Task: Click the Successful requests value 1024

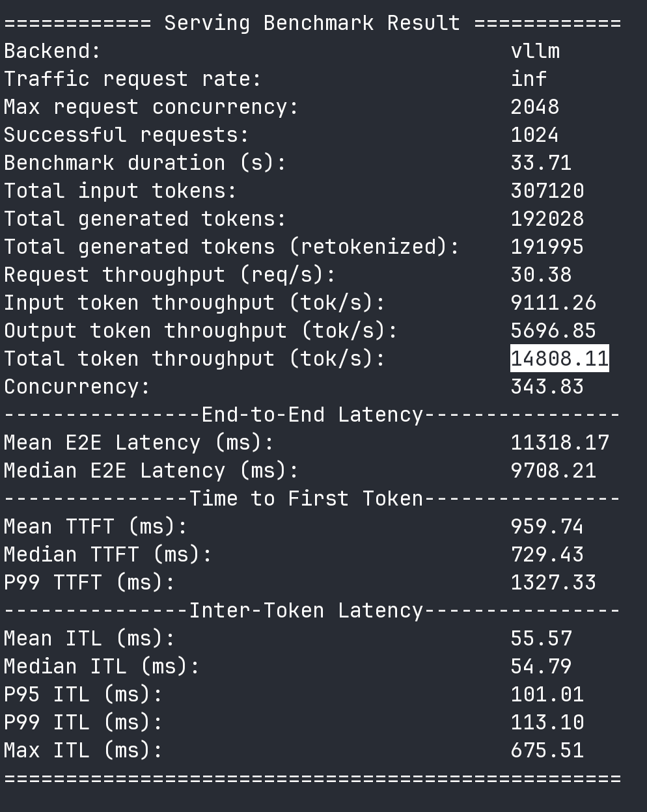Action: click(x=535, y=135)
